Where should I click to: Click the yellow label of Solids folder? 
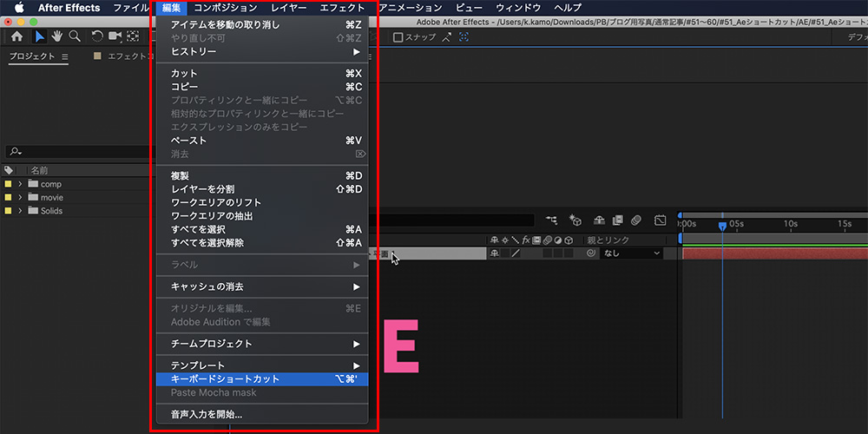[x=8, y=211]
